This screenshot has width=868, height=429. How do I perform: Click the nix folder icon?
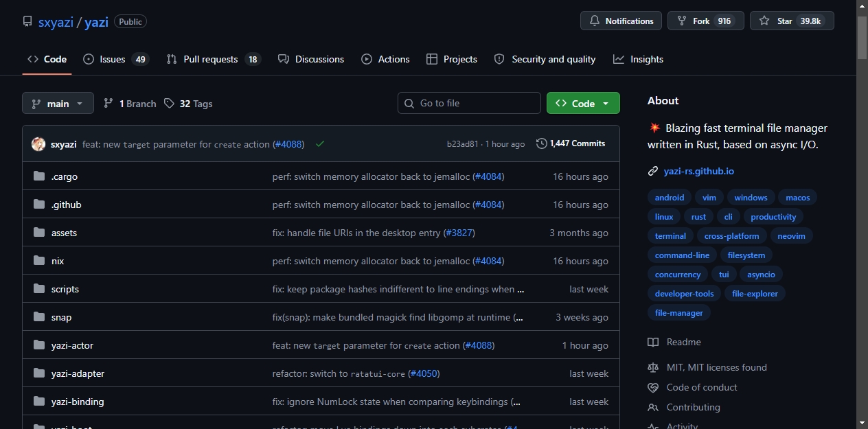coord(39,261)
